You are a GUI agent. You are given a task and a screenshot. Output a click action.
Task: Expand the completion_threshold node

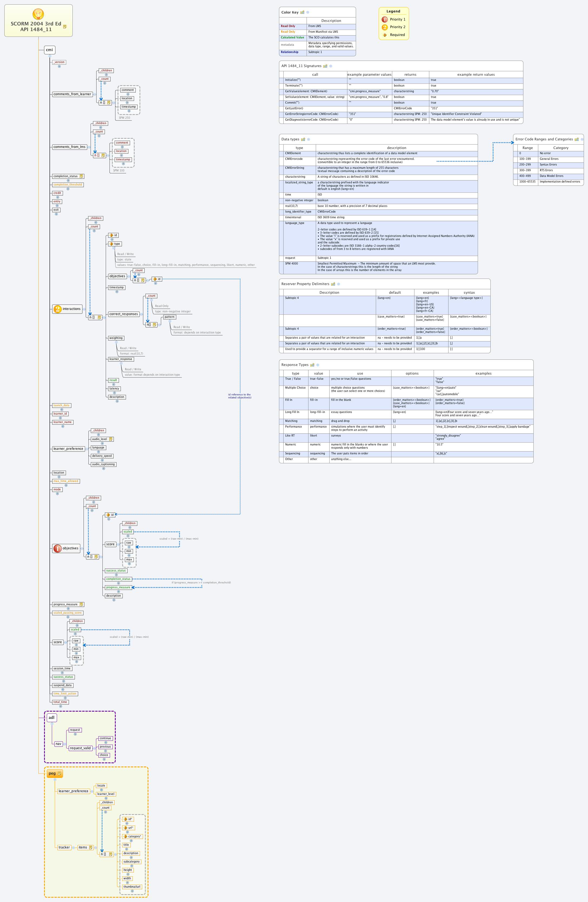[x=68, y=189]
